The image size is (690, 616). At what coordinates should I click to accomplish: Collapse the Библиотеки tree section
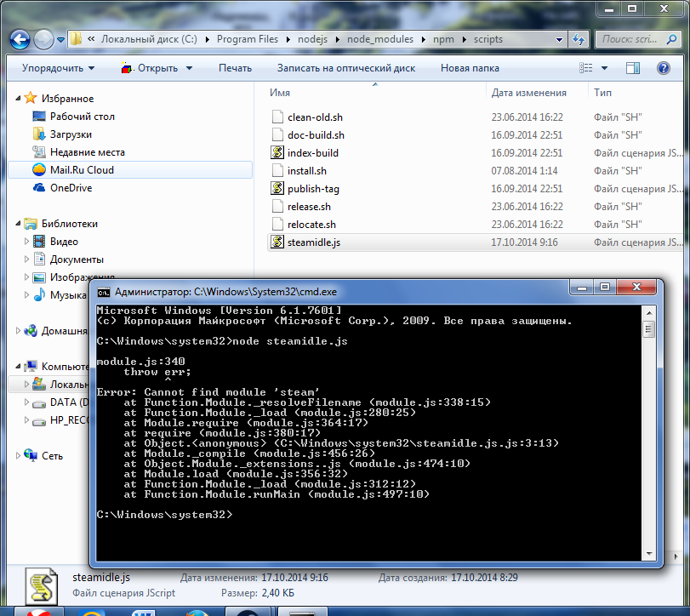pyautogui.click(x=20, y=224)
